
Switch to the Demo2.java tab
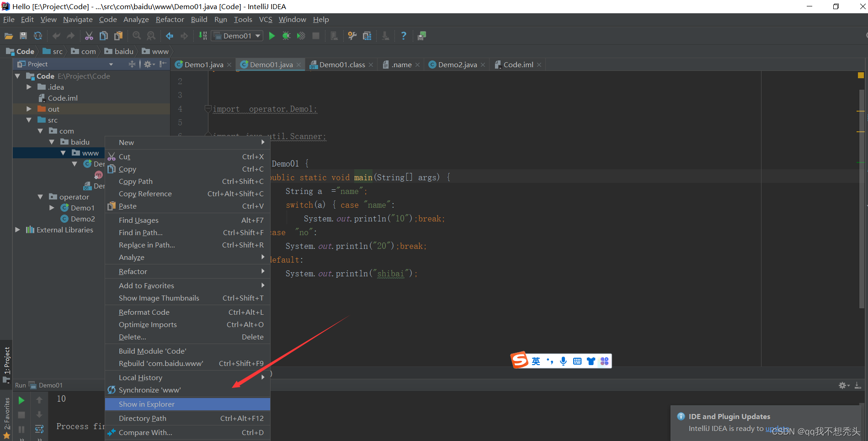(457, 65)
